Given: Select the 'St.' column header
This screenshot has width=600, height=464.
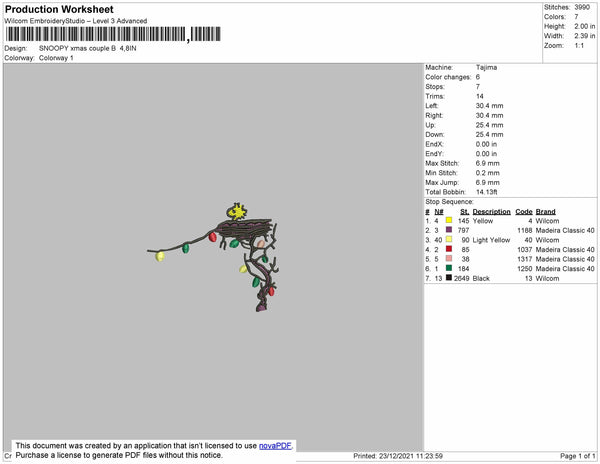Looking at the screenshot, I should 465,212.
